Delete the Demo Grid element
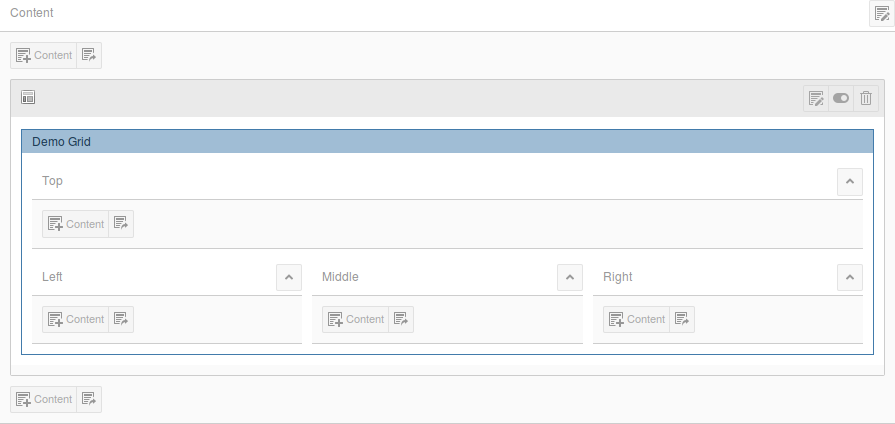 pyautogui.click(x=866, y=98)
